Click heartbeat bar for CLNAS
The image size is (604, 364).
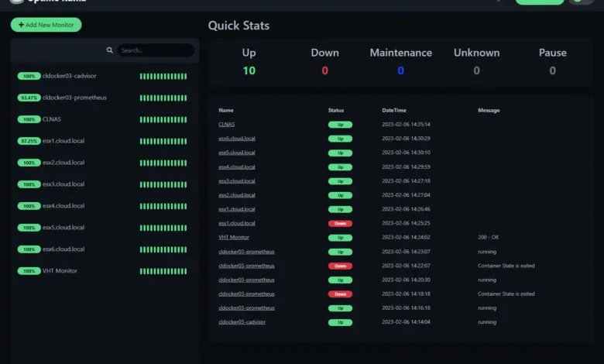coord(163,119)
